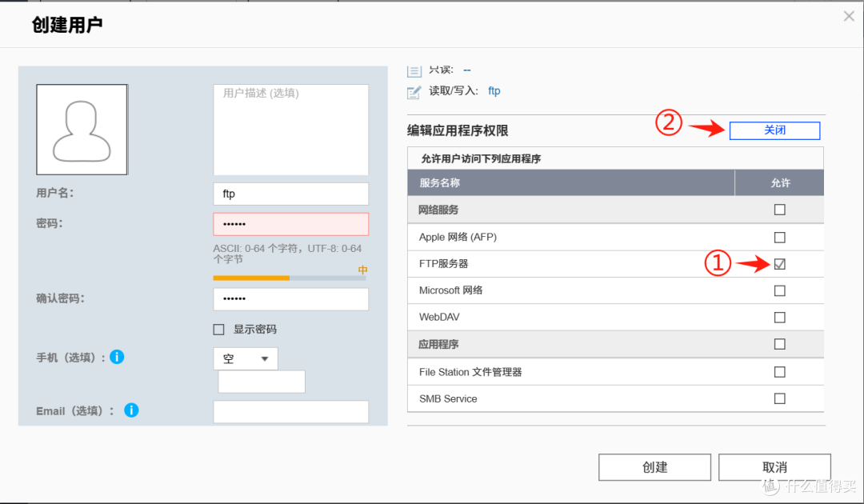Click the 用户描述 text area
Image resolution: width=864 pixels, height=504 pixels.
click(291, 130)
